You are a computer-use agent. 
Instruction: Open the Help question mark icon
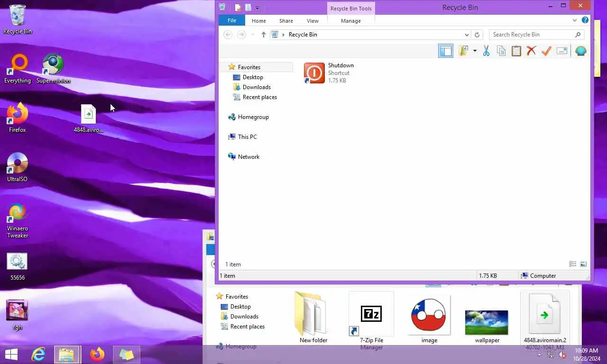[585, 20]
